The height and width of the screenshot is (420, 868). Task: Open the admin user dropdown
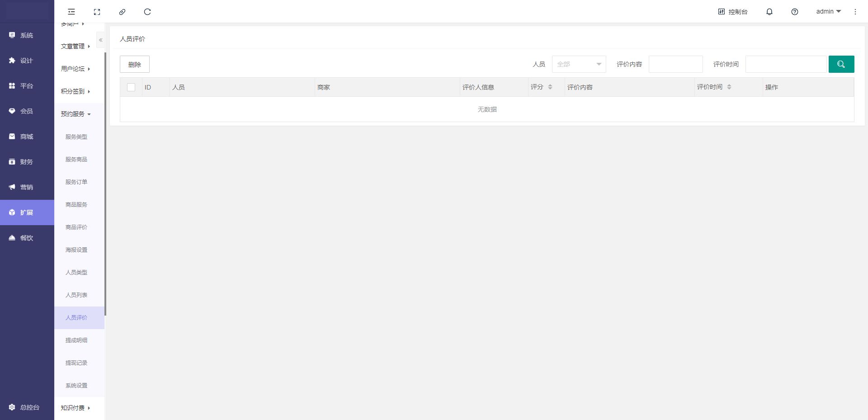pos(828,12)
